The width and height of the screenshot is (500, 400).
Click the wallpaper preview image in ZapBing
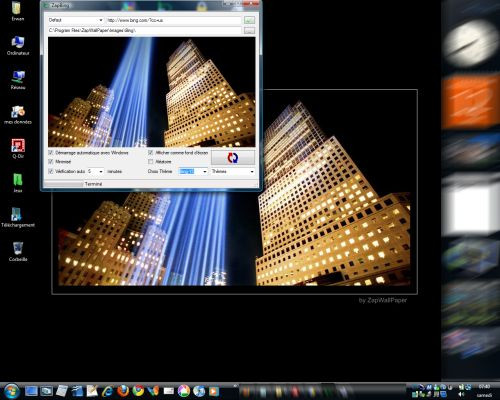152,92
